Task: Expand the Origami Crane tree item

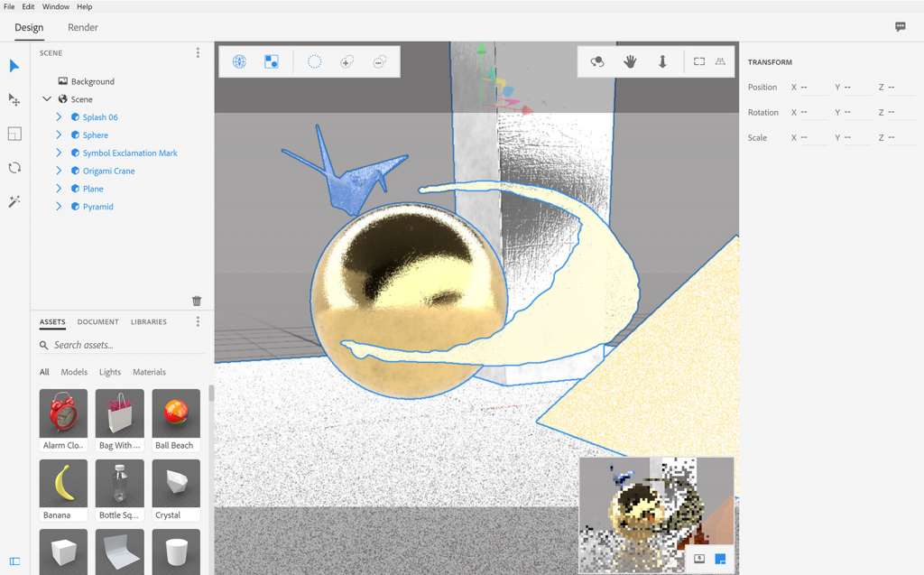Action: click(59, 171)
